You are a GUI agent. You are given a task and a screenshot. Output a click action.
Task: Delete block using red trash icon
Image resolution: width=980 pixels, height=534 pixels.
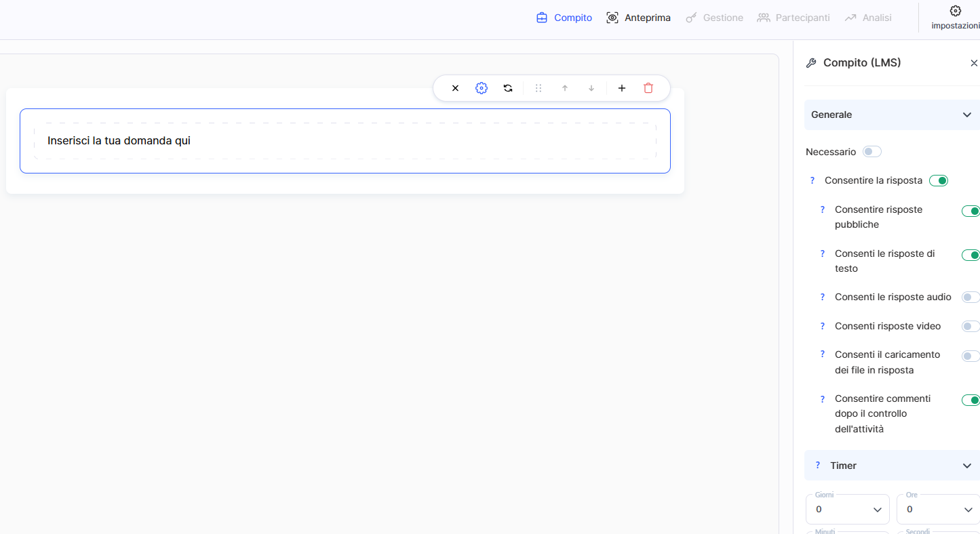point(648,88)
